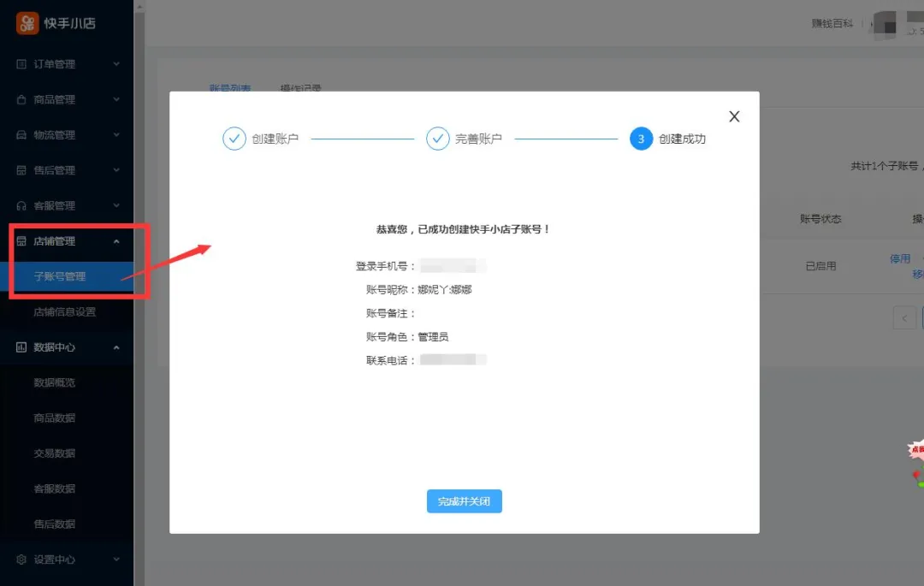The height and width of the screenshot is (586, 924).
Task: Click step 3 创建成功 circle indicator
Action: coord(641,139)
